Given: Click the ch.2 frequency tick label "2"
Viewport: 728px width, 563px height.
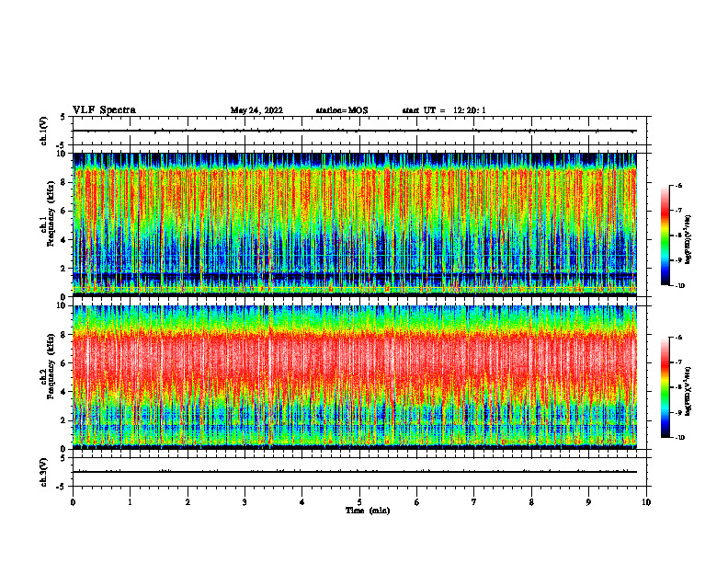Looking at the screenshot, I should (x=63, y=420).
